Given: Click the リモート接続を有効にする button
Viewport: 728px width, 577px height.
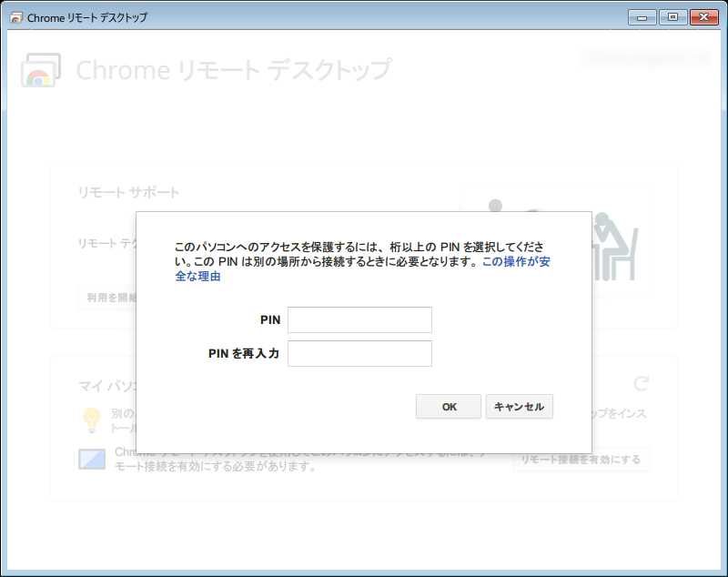Looking at the screenshot, I should coord(581,460).
